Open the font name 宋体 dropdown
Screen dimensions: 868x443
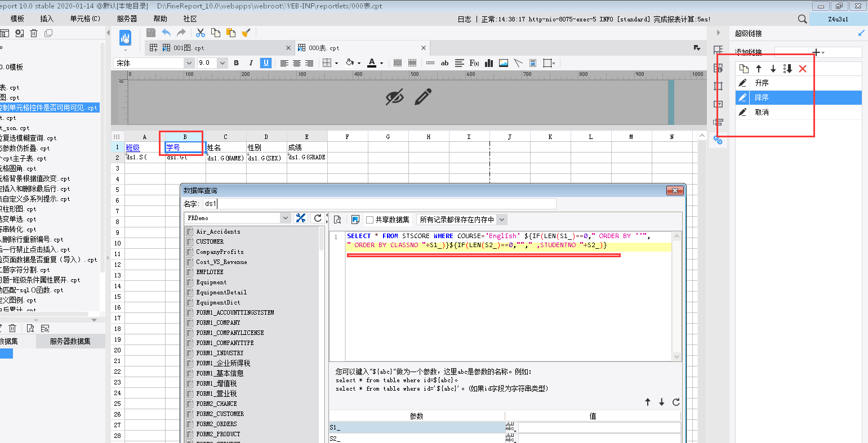coord(189,63)
